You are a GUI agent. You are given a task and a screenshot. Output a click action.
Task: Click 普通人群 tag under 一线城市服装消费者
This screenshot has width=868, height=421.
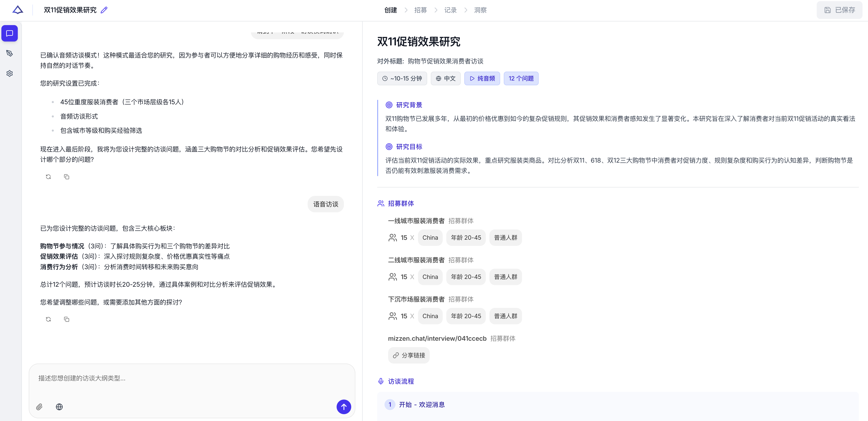tap(505, 238)
